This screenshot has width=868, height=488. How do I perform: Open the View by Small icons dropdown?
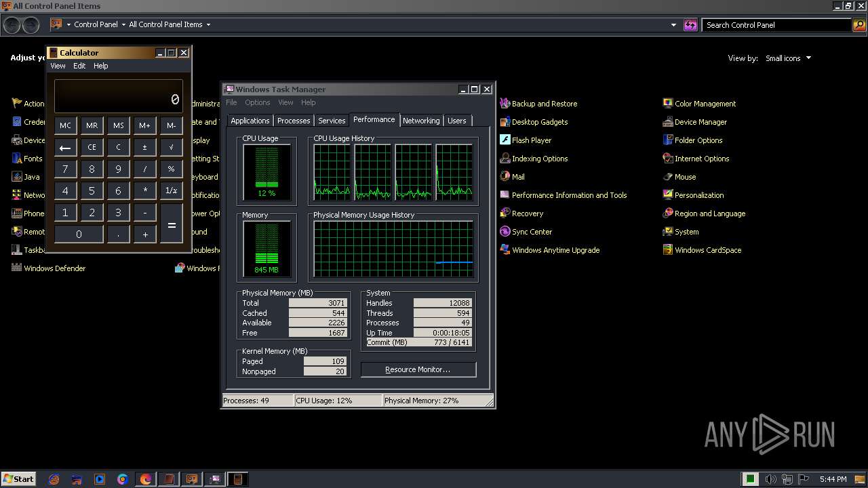788,58
